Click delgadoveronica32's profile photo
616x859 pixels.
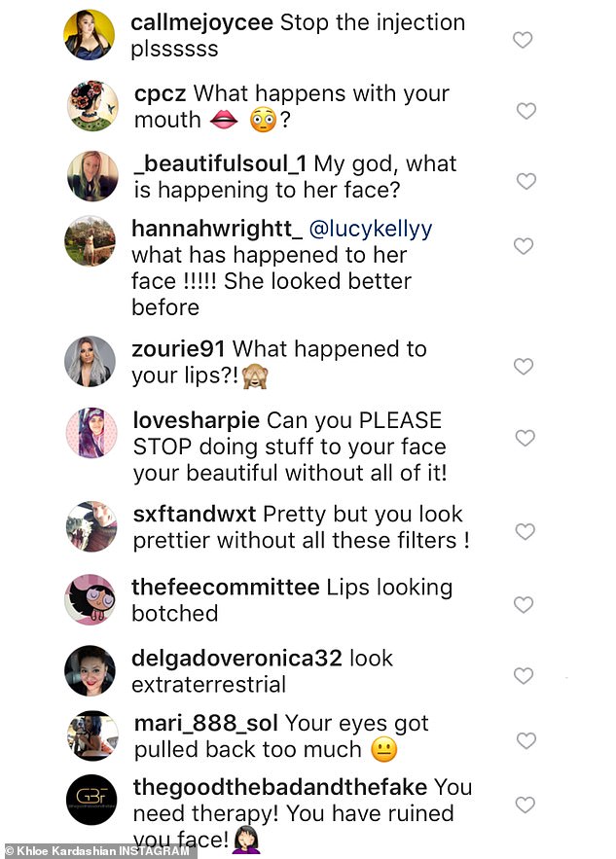click(91, 670)
